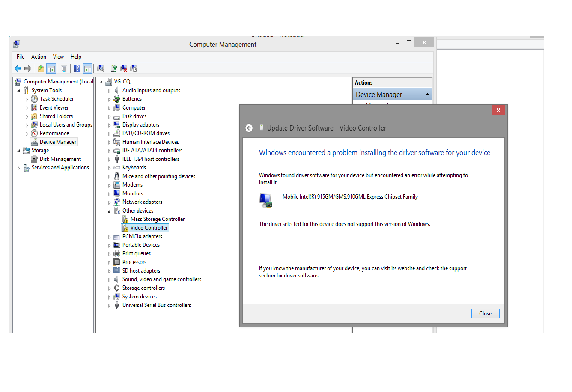Select IEEE 1394 host controllers entry

click(151, 159)
